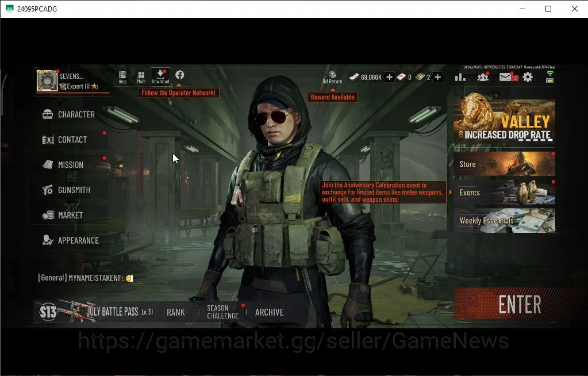Viewport: 588px width, 376px height.
Task: Open the friends team icon
Action: [483, 77]
